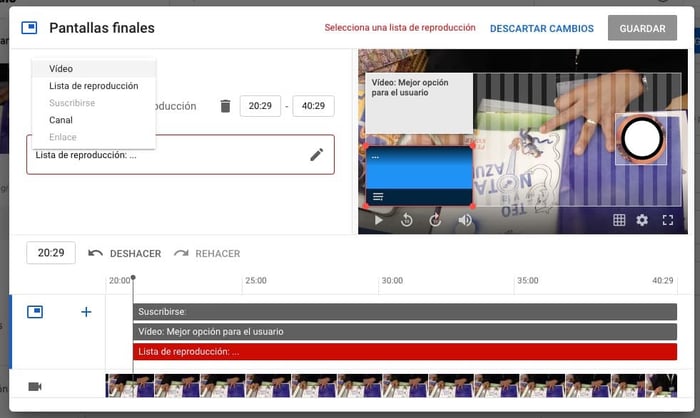
Task: Click plus icon to add element
Action: click(86, 312)
